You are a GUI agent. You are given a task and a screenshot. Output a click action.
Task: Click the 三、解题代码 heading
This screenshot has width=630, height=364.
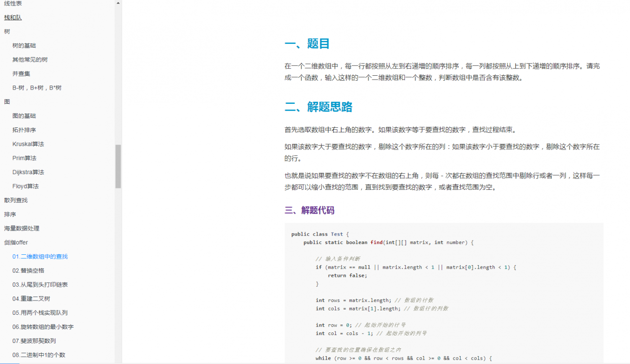point(310,211)
